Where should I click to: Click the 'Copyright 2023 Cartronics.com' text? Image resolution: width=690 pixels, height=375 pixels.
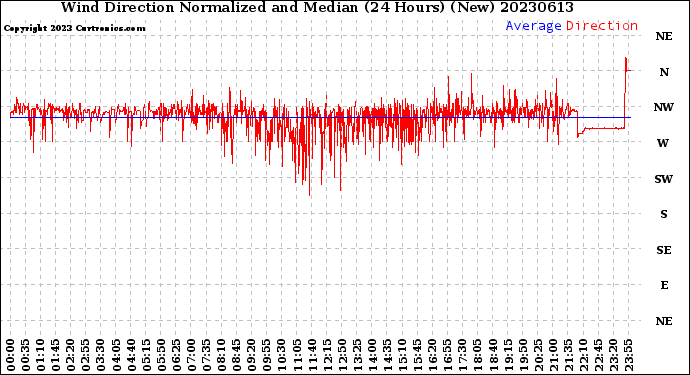74,29
